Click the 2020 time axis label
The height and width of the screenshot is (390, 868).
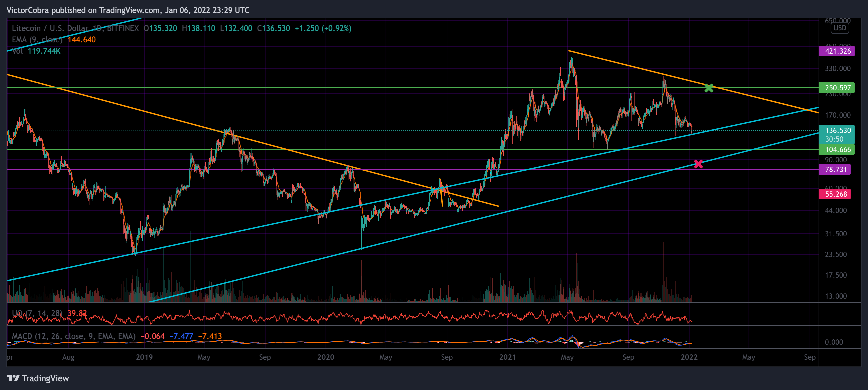pyautogui.click(x=326, y=357)
